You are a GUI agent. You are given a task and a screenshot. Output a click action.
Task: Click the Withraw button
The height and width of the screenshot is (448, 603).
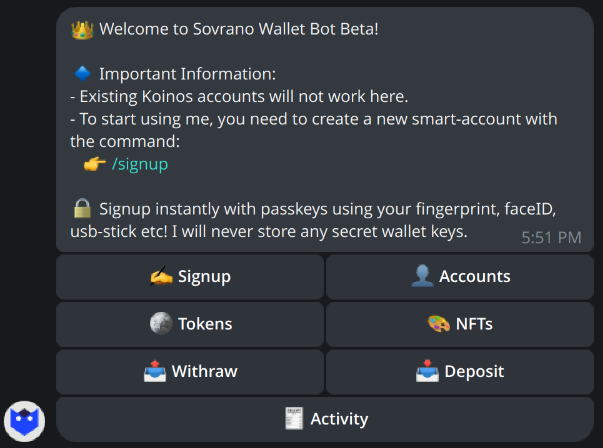tap(190, 372)
